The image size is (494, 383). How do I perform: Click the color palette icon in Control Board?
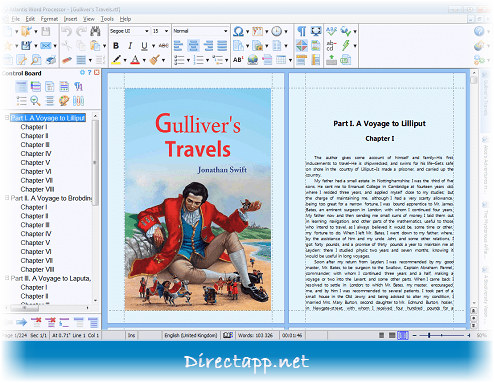pyautogui.click(x=64, y=101)
